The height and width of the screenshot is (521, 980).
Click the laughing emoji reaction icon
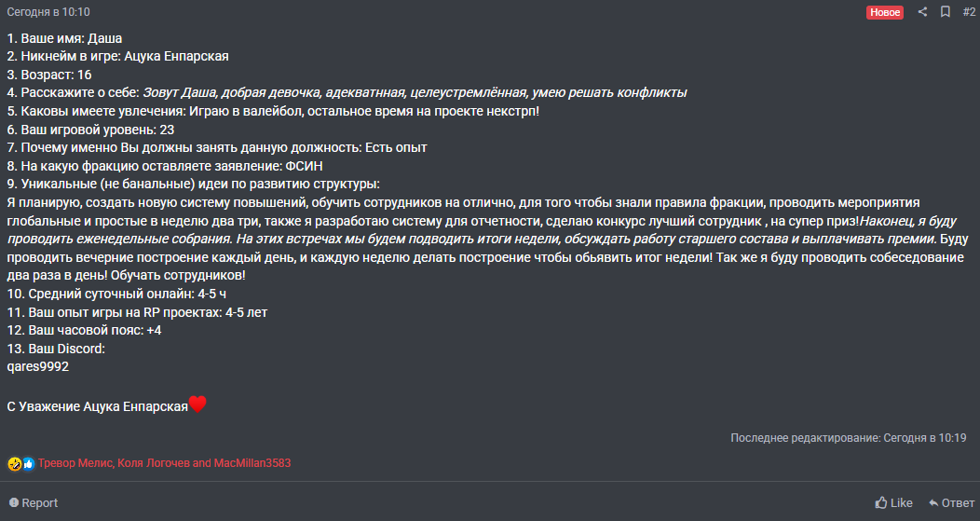pos(14,463)
